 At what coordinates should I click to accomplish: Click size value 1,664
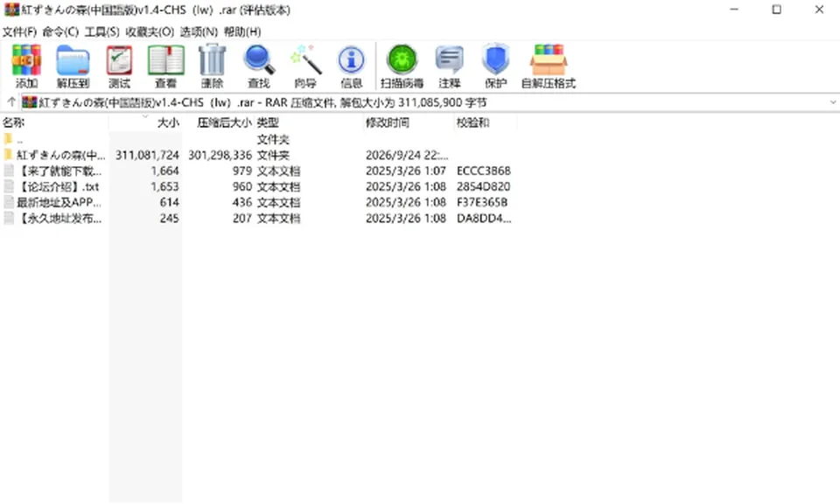(165, 171)
